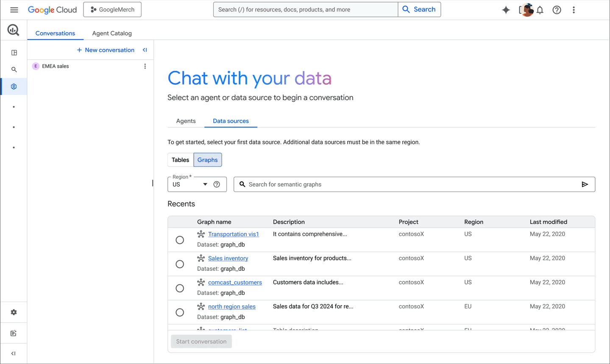Start a New conversation
This screenshot has width=610, height=364.
(x=106, y=50)
